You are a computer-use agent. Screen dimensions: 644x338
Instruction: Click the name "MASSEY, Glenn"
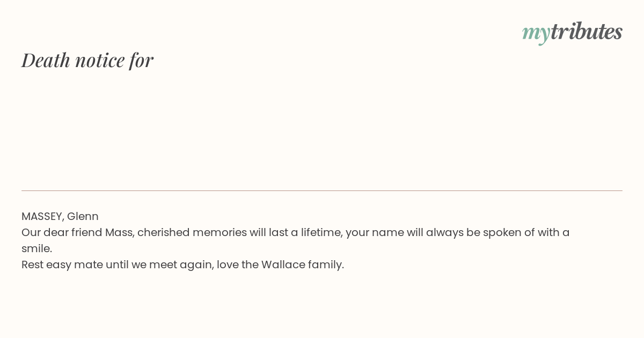coord(60,216)
